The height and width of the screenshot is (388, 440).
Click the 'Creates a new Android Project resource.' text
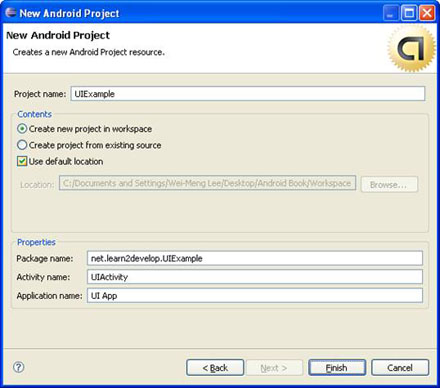(89, 52)
